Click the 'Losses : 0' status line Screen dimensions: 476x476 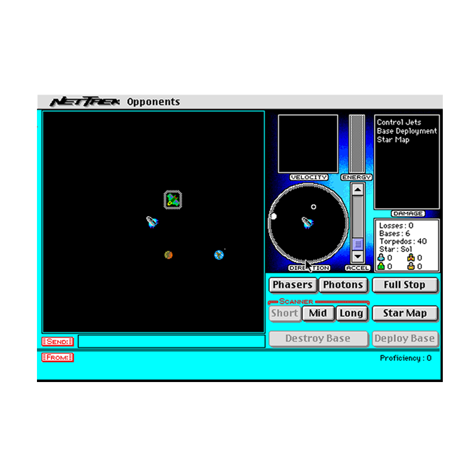[x=396, y=225]
